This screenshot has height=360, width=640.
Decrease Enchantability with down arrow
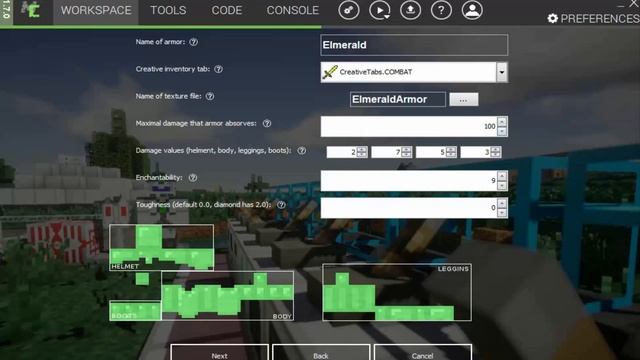pyautogui.click(x=502, y=186)
